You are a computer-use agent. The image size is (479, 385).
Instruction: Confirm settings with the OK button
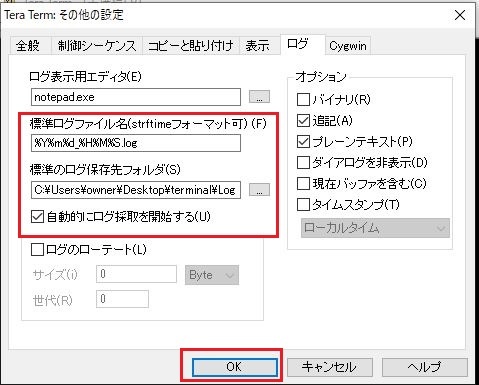[235, 367]
